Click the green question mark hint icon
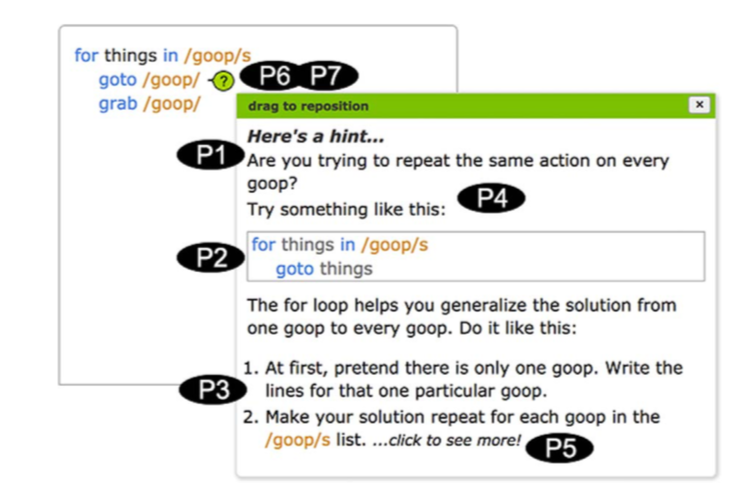This screenshot has height=492, width=734. coord(223,81)
